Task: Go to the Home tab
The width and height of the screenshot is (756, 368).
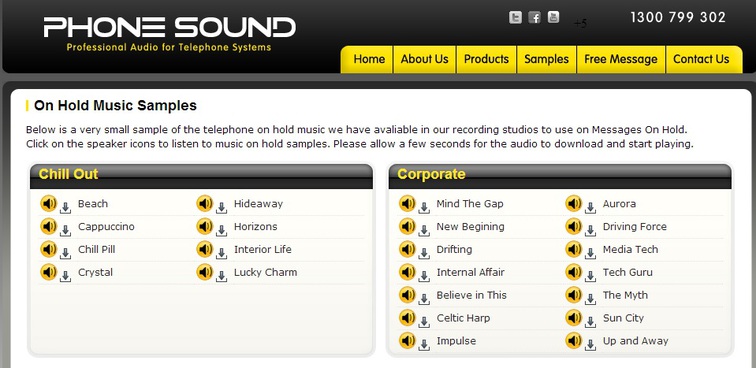Action: 367,59
